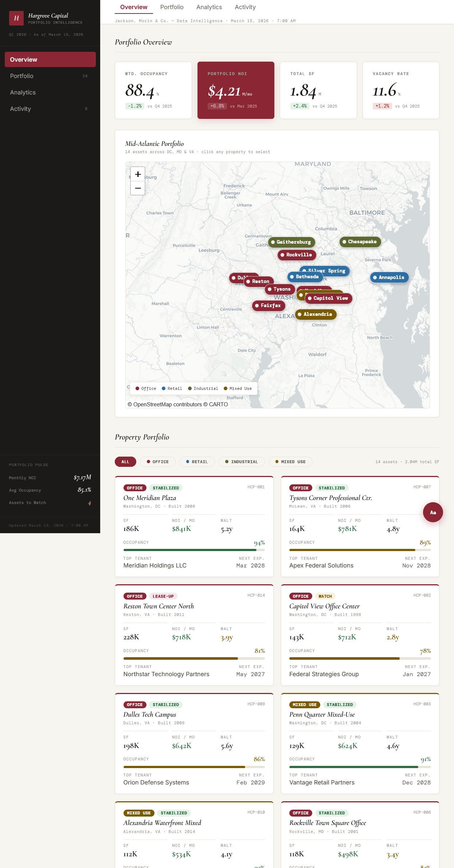The height and width of the screenshot is (868, 454).
Task: Click the Hargrove Capital H logo
Action: tap(16, 18)
